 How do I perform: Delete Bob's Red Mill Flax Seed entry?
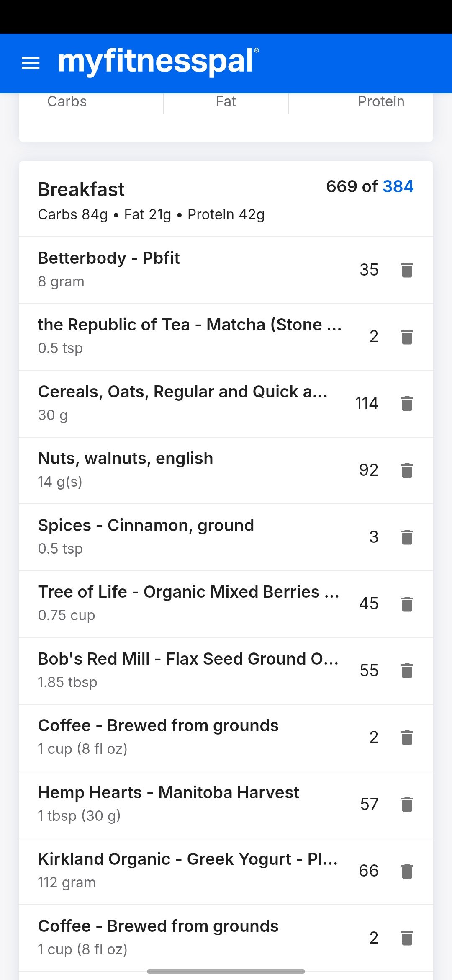tap(407, 671)
